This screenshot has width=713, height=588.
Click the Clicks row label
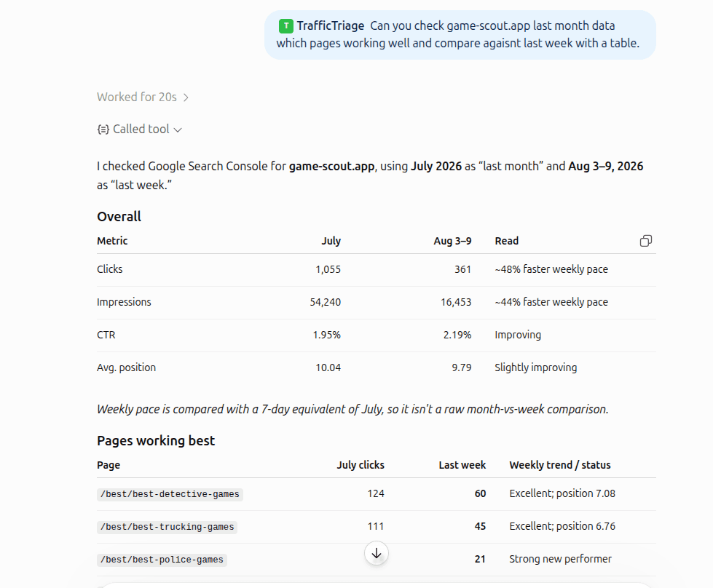[x=109, y=269]
